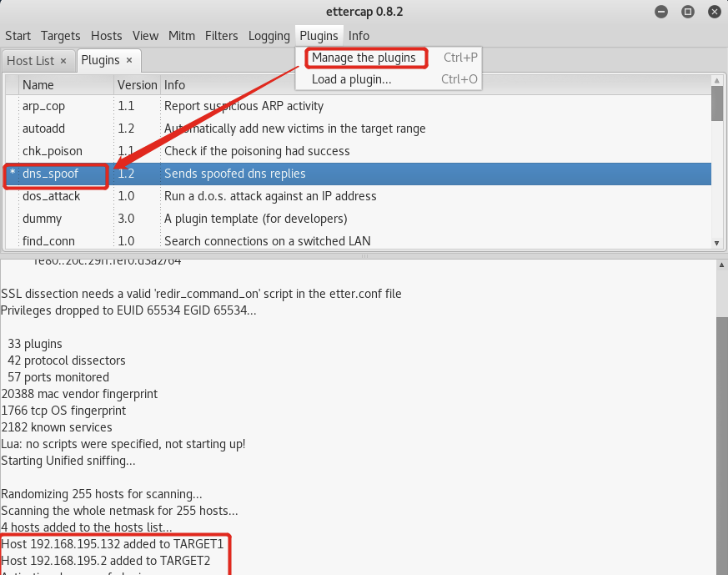
Task: Open the Hosts menu
Action: [106, 36]
